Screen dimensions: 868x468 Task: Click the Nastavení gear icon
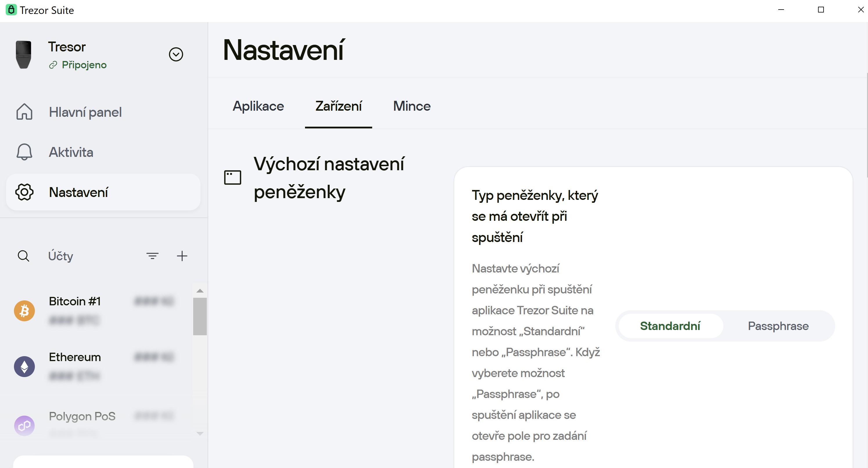click(x=24, y=192)
